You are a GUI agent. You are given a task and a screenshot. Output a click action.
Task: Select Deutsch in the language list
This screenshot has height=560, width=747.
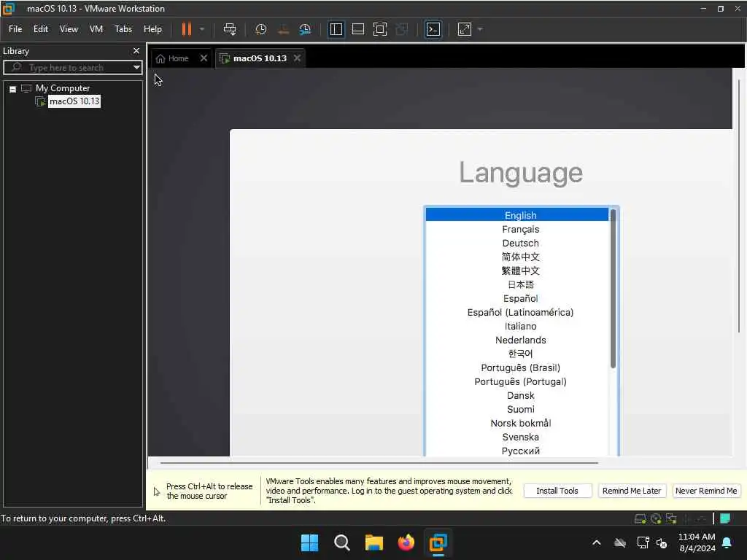[517, 243]
